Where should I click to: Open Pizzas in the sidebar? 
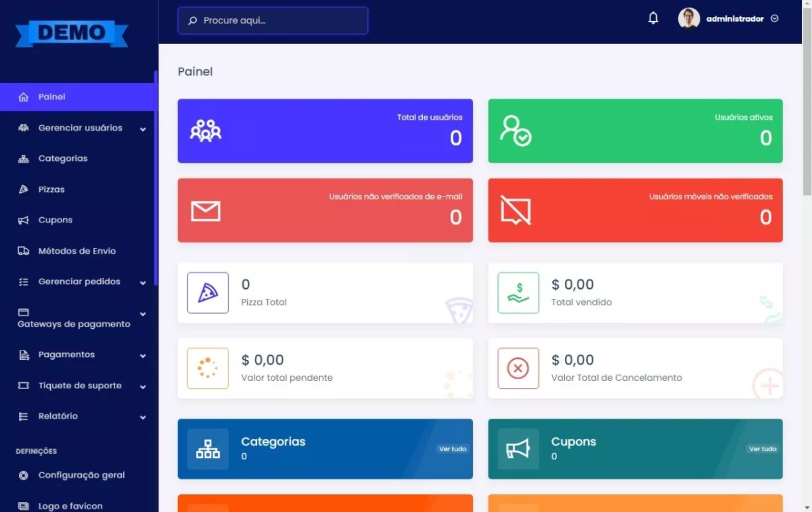51,189
